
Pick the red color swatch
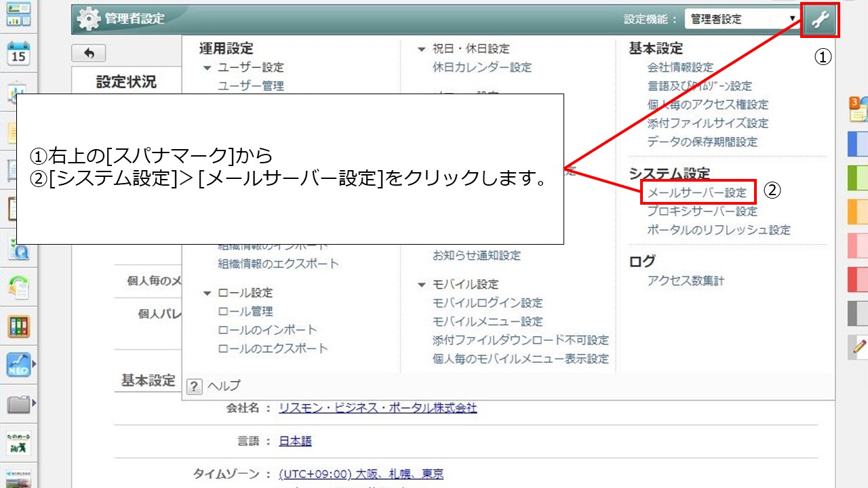coord(859,279)
